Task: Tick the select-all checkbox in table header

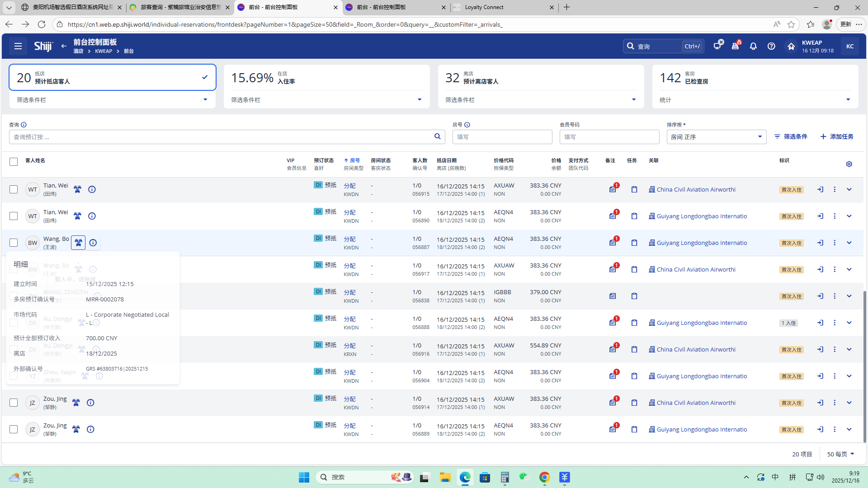Action: tap(14, 162)
